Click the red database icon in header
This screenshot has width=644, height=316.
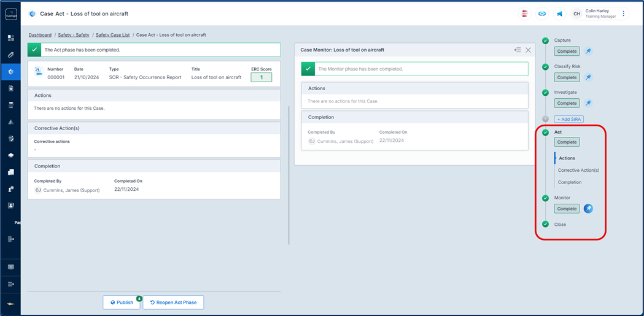(525, 13)
